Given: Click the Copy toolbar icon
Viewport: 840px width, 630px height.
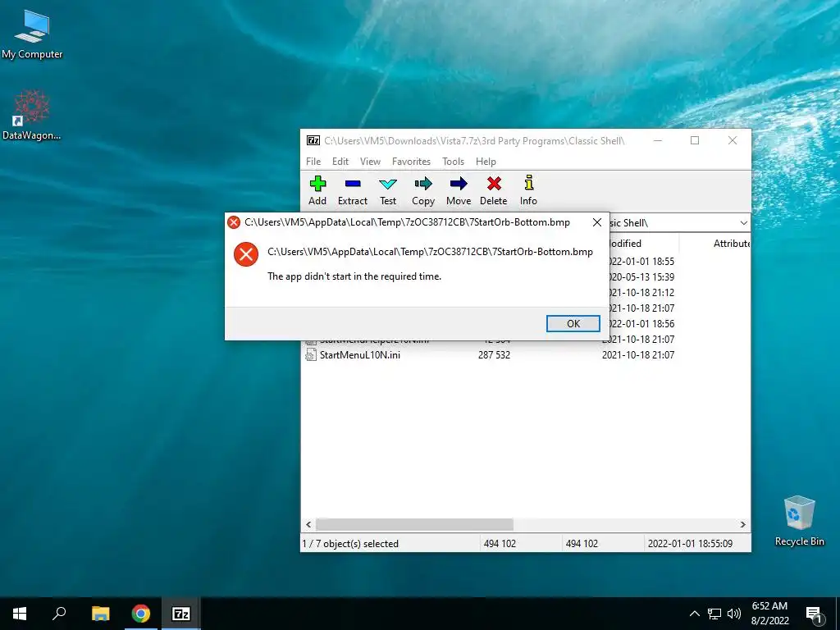Looking at the screenshot, I should 423,190.
